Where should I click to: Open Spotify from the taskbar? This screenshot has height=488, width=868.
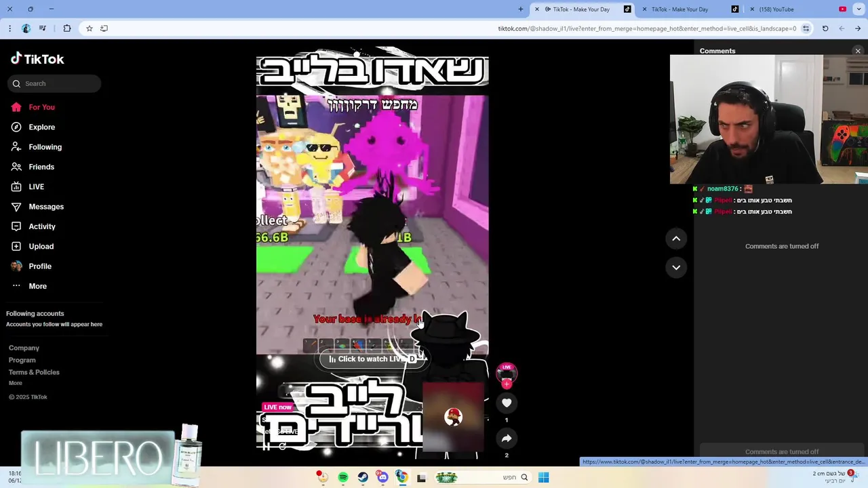343,477
